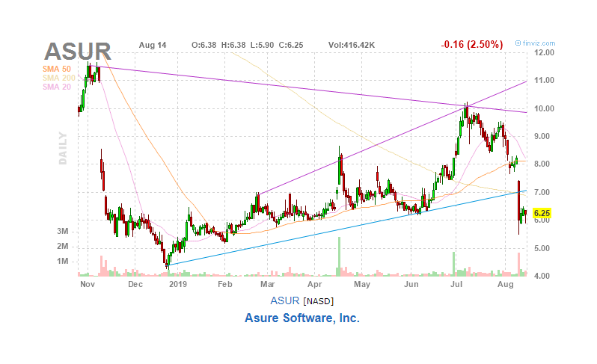This screenshot has width=597, height=364.
Task: Click the -0.16 (2.50%) price change
Action: click(472, 45)
